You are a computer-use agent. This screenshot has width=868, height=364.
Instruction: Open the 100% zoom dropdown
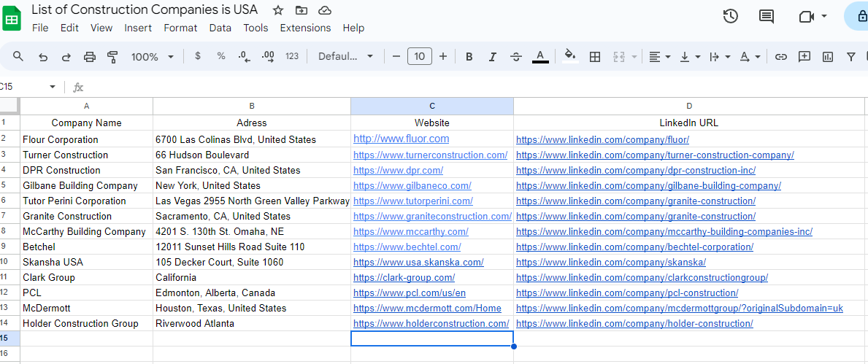coord(153,57)
